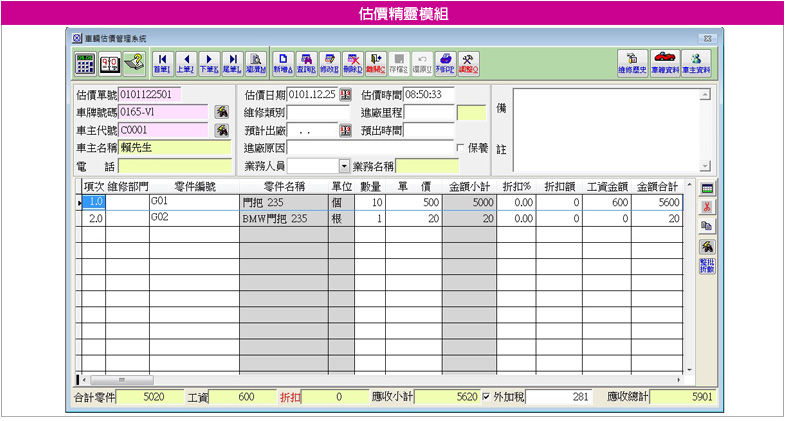Click the 零件名稱 column header
This screenshot has height=421, width=786.
click(x=284, y=186)
